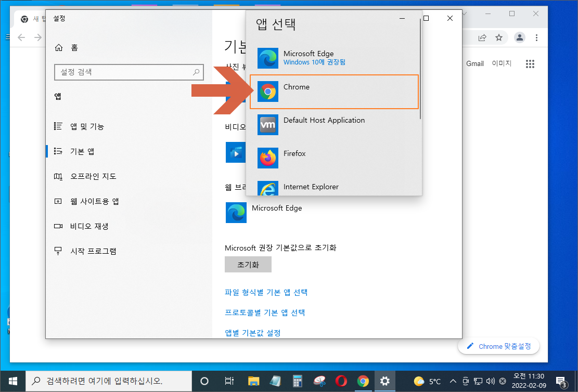The height and width of the screenshot is (392, 578).
Task: Open 시작 프로그램 settings page
Action: 85,251
